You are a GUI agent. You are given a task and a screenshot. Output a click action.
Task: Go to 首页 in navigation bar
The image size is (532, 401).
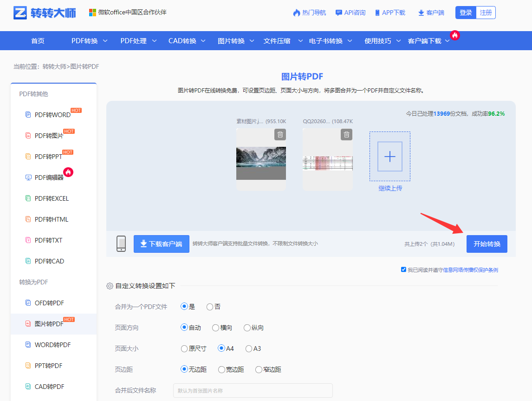click(38, 41)
